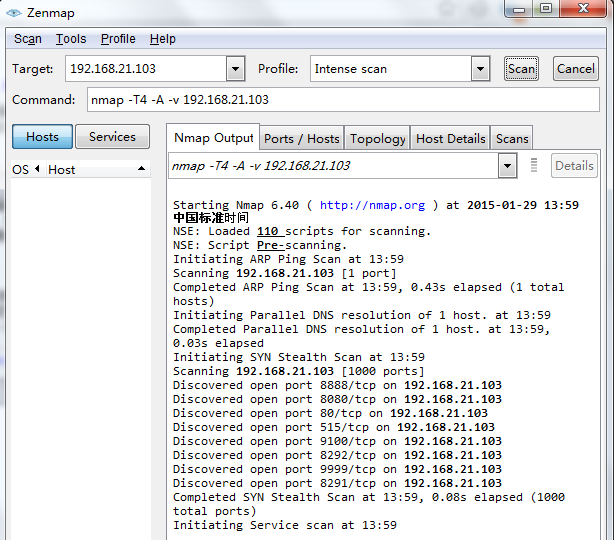Close the Zenmap window
The width and height of the screenshot is (614, 540).
pos(583,9)
